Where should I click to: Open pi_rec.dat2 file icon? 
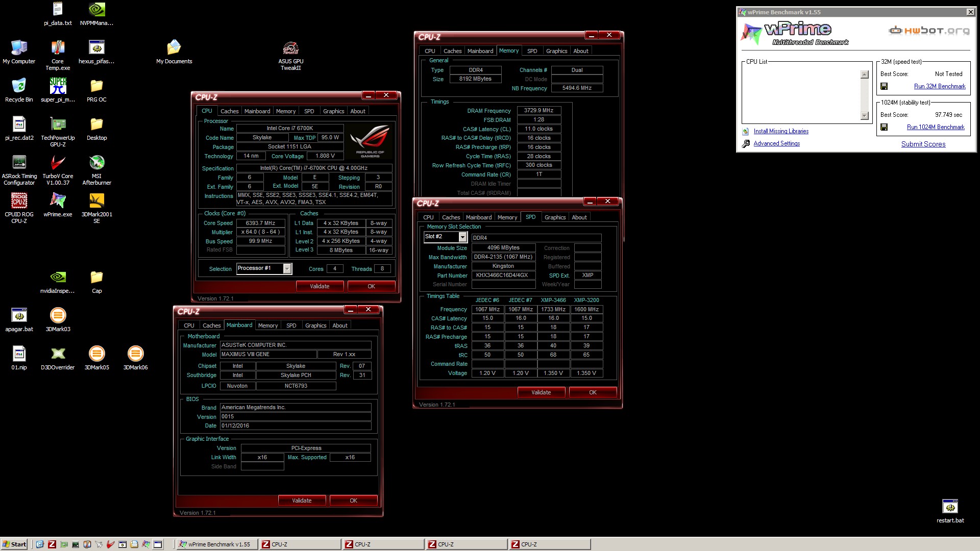[19, 128]
